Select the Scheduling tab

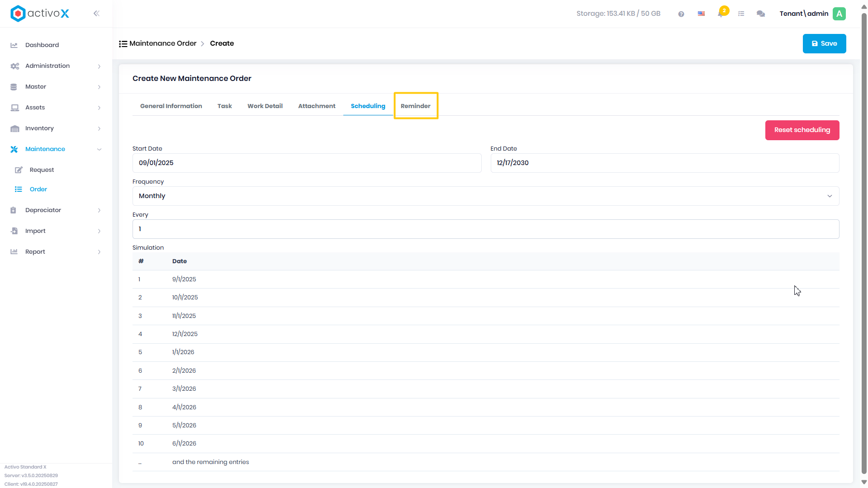coord(368,106)
